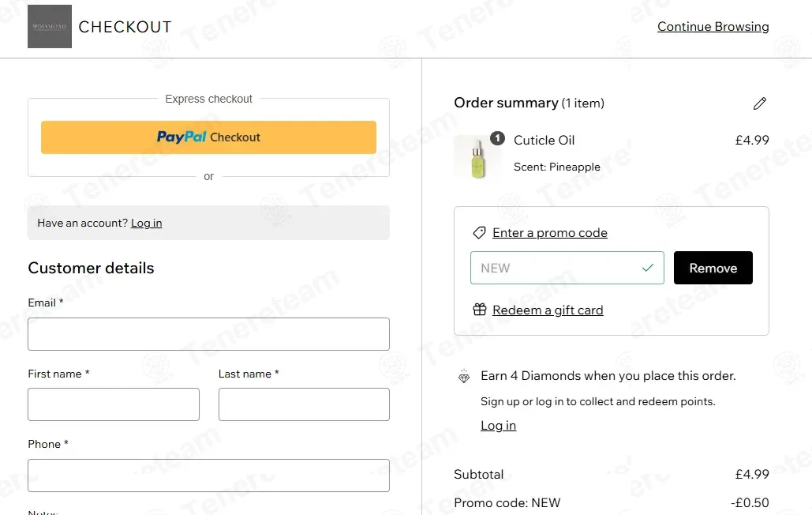Click the promo code tag icon
The image size is (812, 515).
click(x=480, y=233)
